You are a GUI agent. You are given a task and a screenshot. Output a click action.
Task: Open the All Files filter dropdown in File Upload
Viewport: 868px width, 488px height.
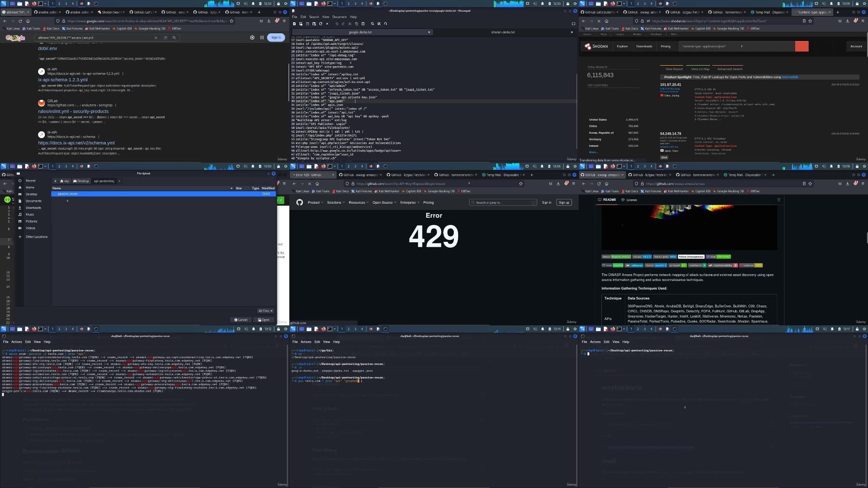(x=266, y=311)
